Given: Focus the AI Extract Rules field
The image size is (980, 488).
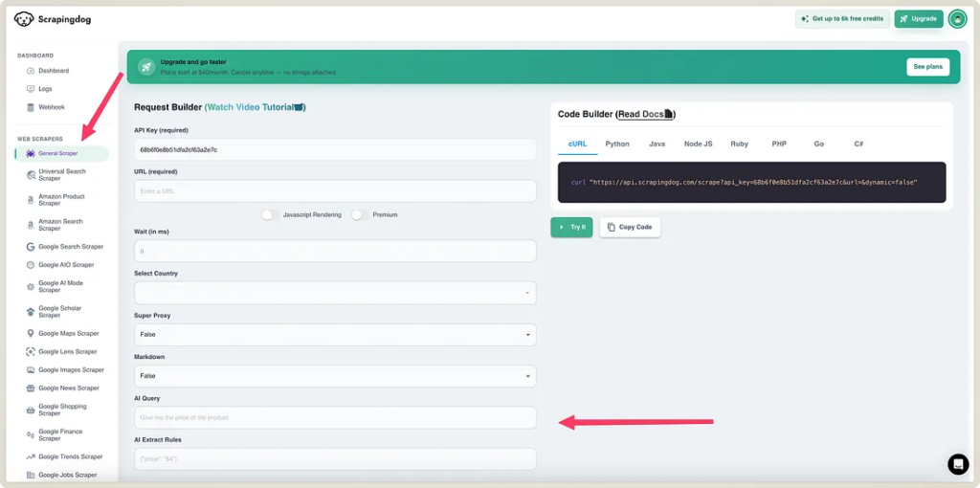Looking at the screenshot, I should [335, 459].
